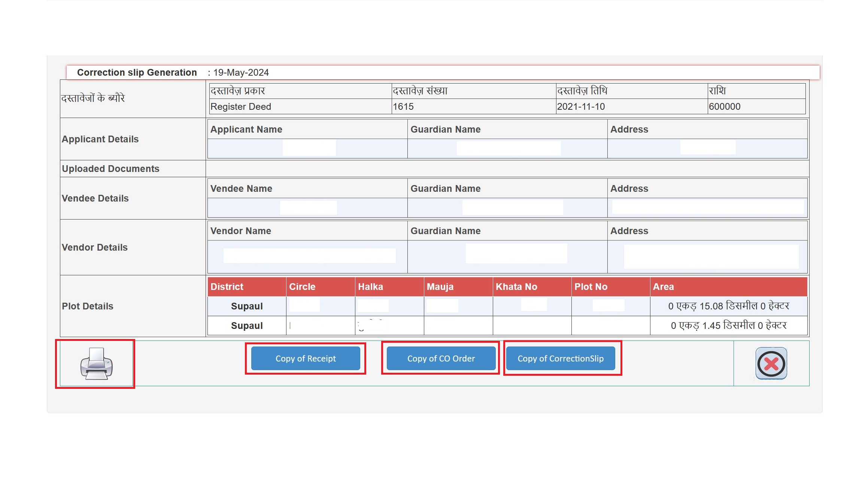The image size is (868, 481).
Task: Click the Register Deed cell
Action: 241,106
